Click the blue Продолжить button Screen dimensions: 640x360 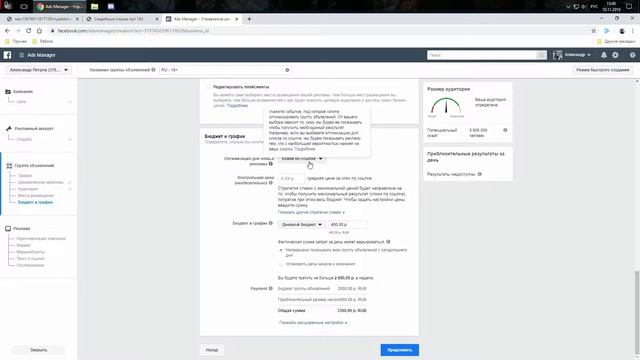pyautogui.click(x=400, y=350)
